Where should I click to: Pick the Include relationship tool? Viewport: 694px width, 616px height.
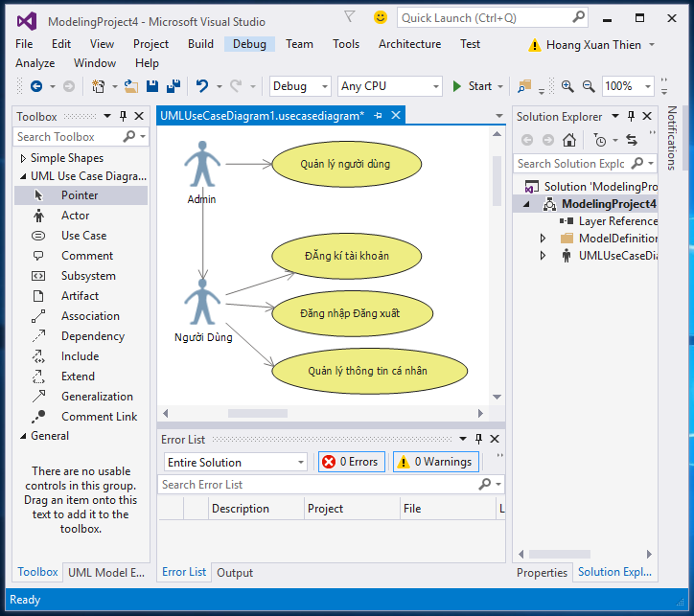(x=81, y=356)
